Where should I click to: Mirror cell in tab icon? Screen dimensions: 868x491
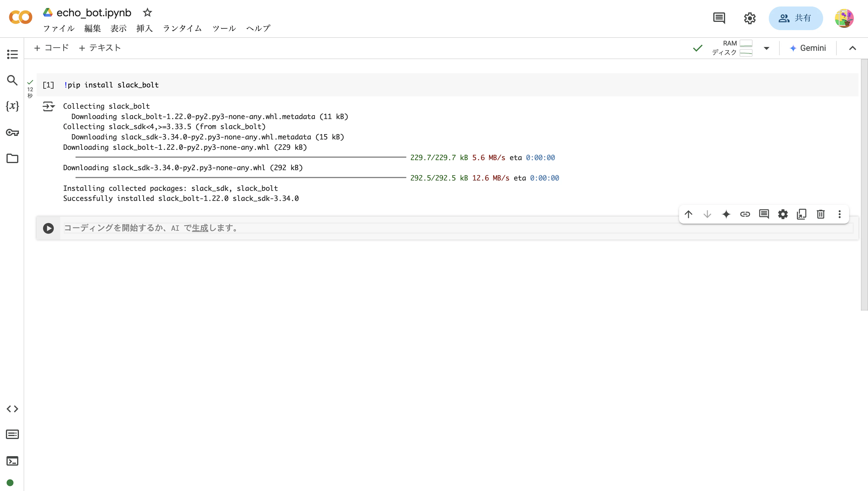click(x=802, y=214)
